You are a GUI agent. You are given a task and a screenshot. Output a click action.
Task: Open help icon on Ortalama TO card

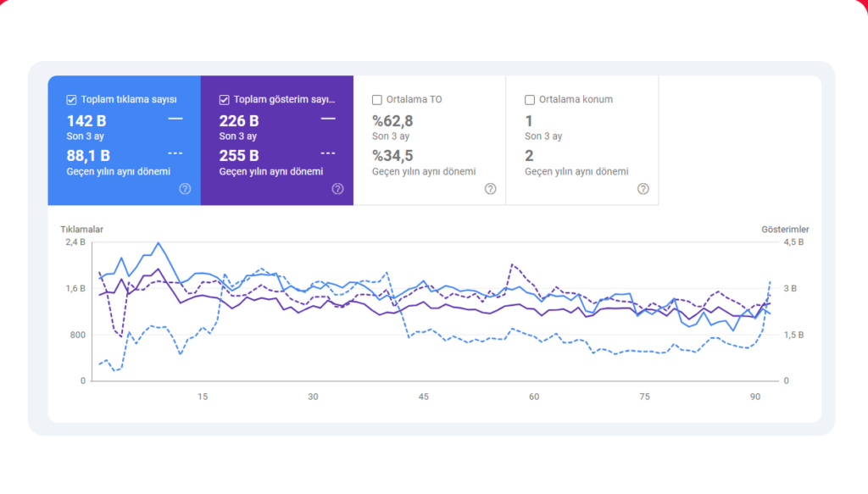coord(491,189)
